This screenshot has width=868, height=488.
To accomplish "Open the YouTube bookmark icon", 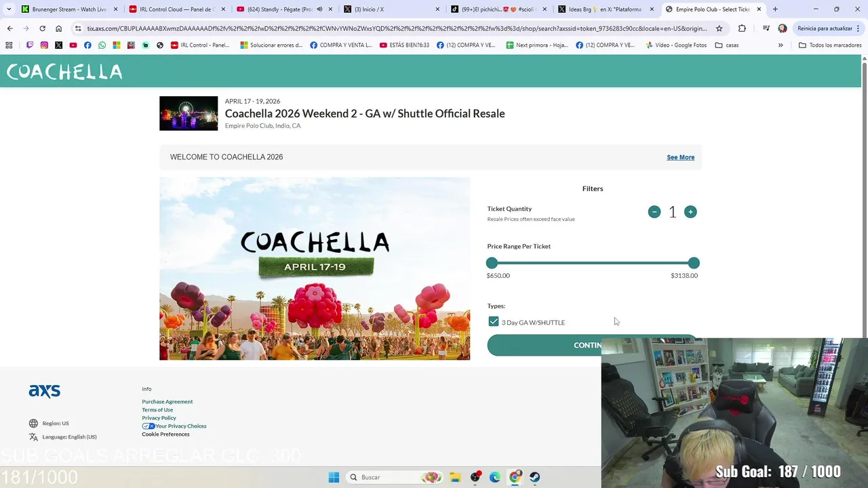I will pyautogui.click(x=73, y=45).
